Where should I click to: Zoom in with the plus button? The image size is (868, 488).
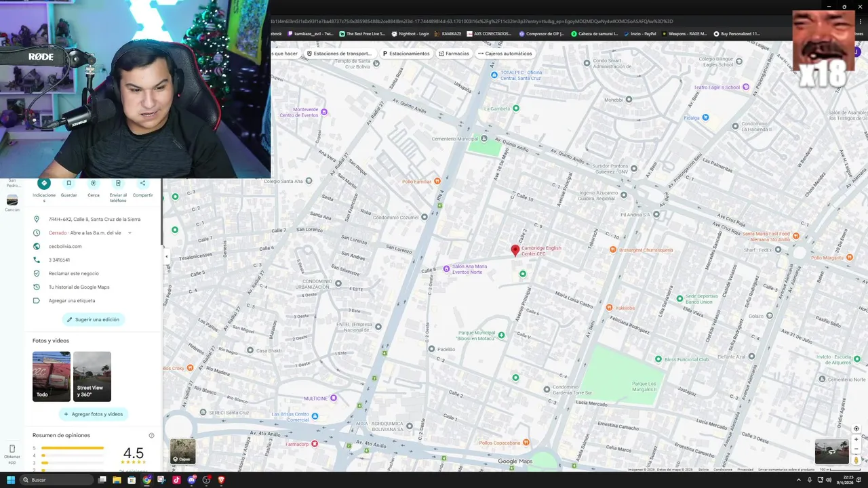click(856, 440)
